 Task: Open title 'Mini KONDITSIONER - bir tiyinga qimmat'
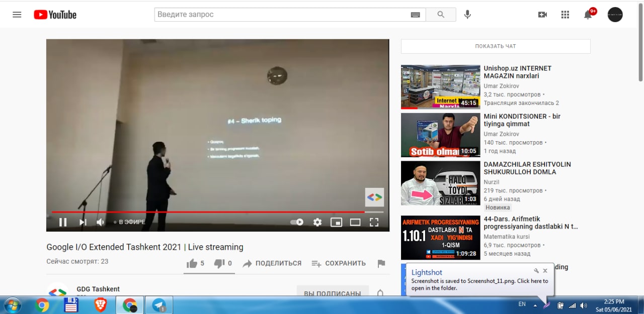point(522,120)
